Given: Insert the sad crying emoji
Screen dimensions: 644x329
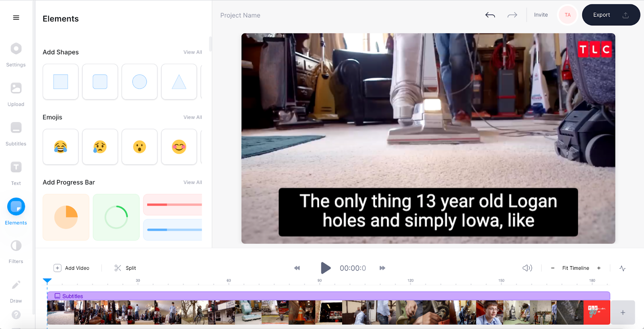Looking at the screenshot, I should [x=100, y=147].
